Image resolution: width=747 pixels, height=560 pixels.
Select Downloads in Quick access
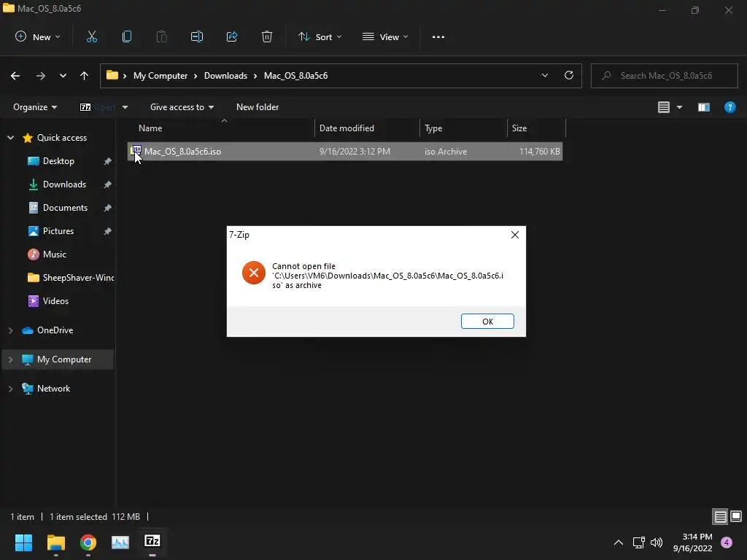coord(64,184)
